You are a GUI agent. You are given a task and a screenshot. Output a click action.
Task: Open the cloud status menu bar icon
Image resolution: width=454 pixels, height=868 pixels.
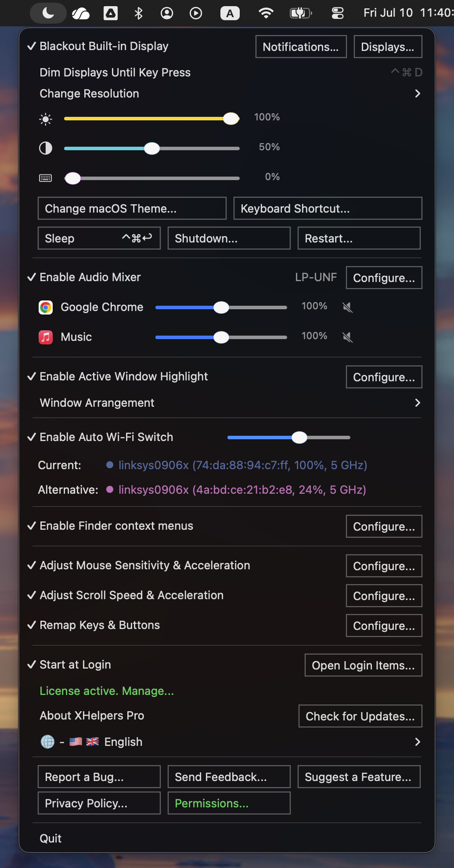point(80,14)
